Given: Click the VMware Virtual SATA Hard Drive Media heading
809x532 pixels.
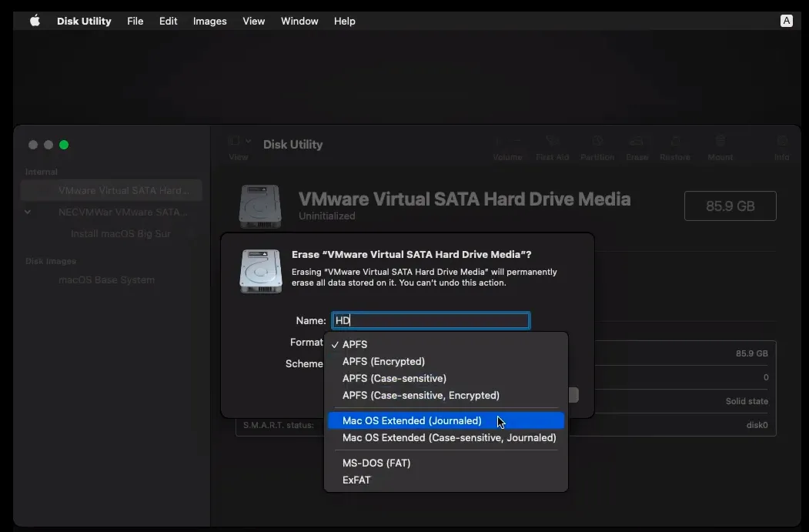Looking at the screenshot, I should (x=464, y=199).
